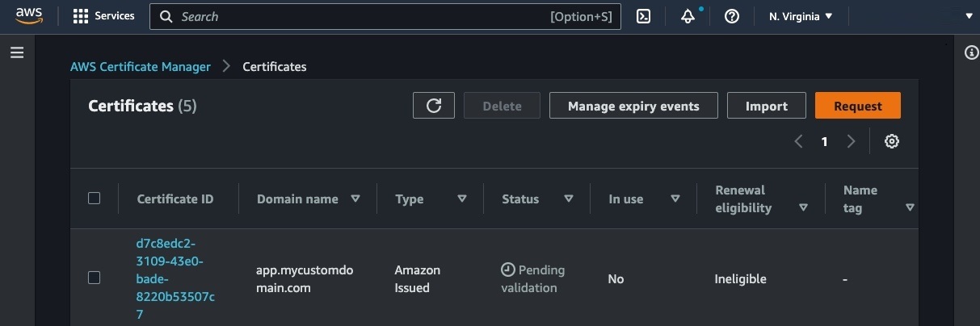
Task: Expand the hamburger side navigation menu
Action: tap(17, 53)
